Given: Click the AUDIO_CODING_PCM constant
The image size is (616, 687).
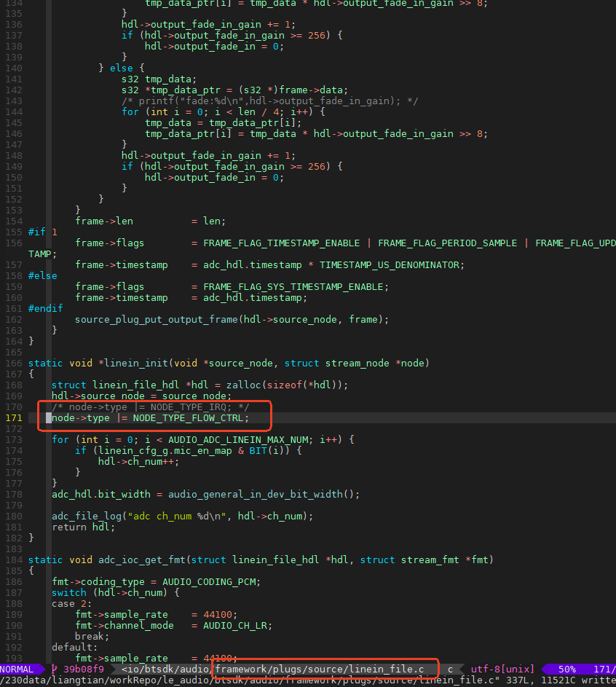Looking at the screenshot, I should coord(209,582).
